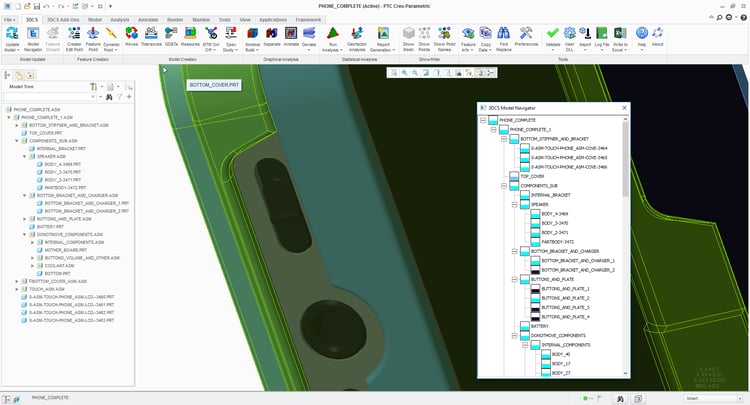The width and height of the screenshot is (750, 405).
Task: Run the Geofactor Analysis
Action: pos(357,39)
